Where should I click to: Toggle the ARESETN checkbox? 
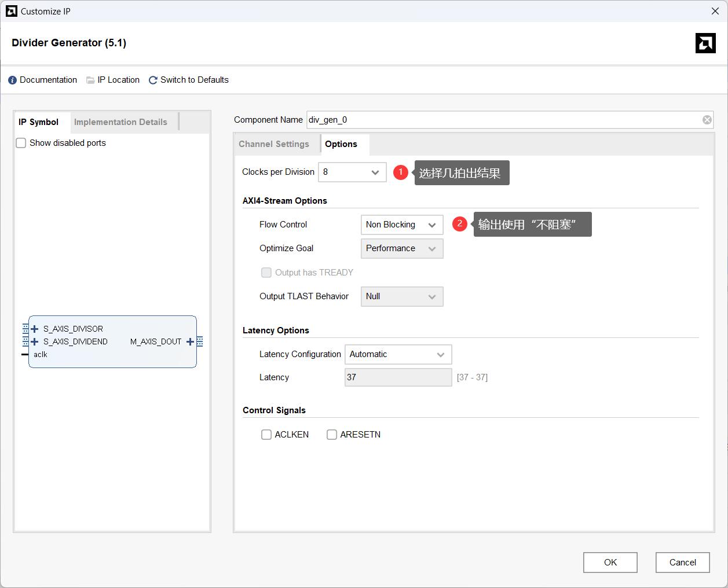pos(332,435)
